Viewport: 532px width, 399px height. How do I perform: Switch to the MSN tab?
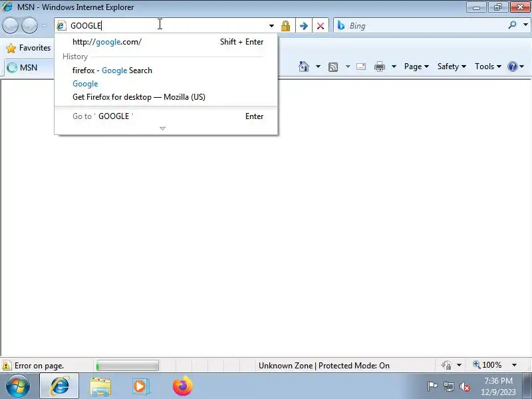(x=29, y=68)
